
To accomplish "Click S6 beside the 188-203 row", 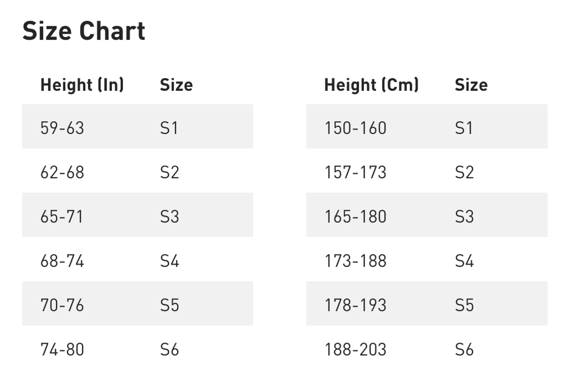I will coord(464,349).
